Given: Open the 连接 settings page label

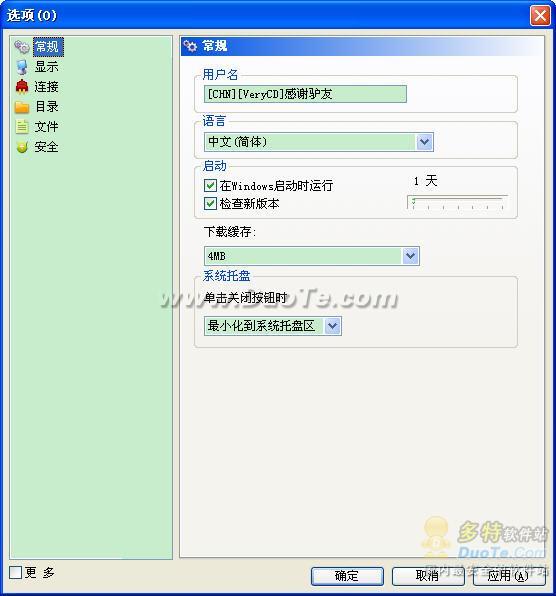Looking at the screenshot, I should (46, 87).
